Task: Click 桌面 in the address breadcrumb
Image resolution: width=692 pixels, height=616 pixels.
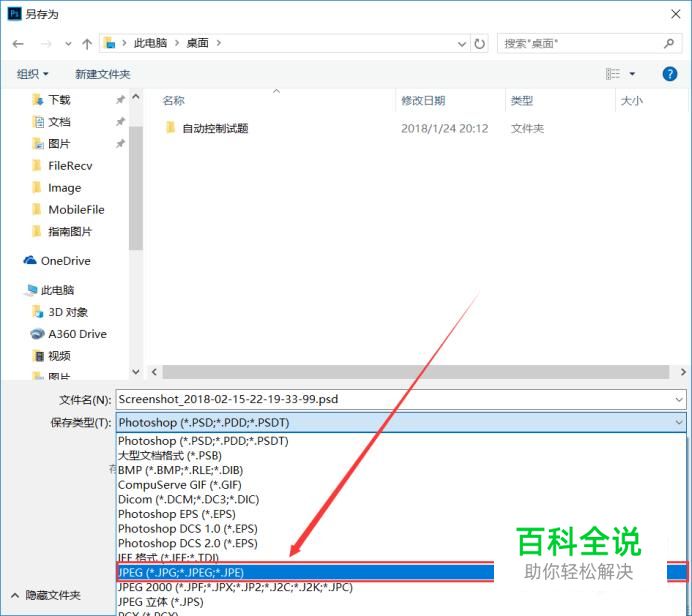Action: click(x=197, y=43)
